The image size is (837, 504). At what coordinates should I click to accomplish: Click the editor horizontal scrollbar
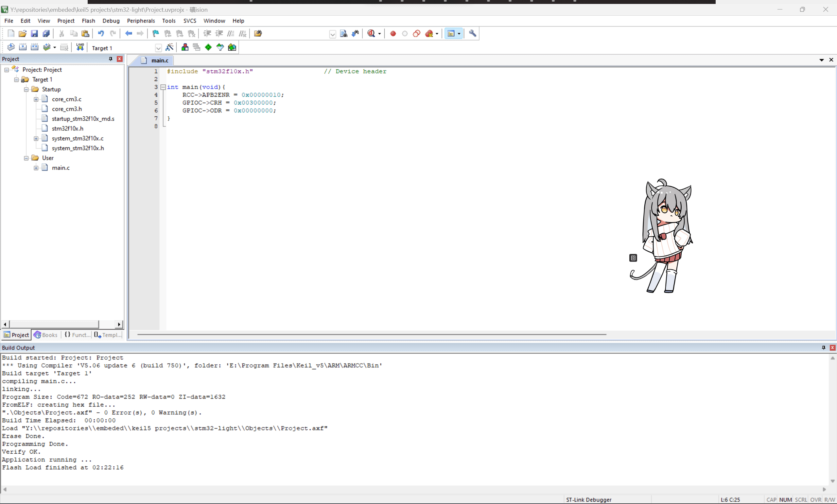click(x=372, y=334)
